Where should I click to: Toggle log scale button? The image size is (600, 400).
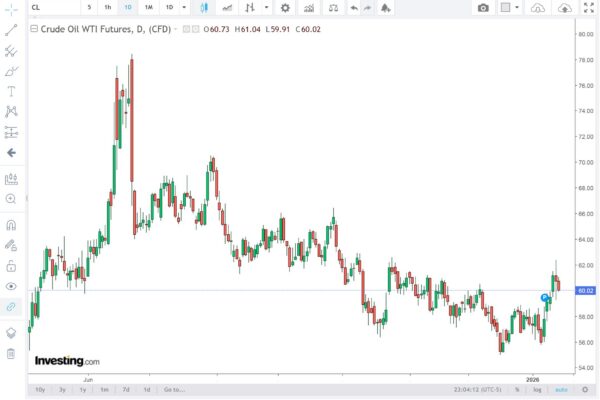pos(537,390)
